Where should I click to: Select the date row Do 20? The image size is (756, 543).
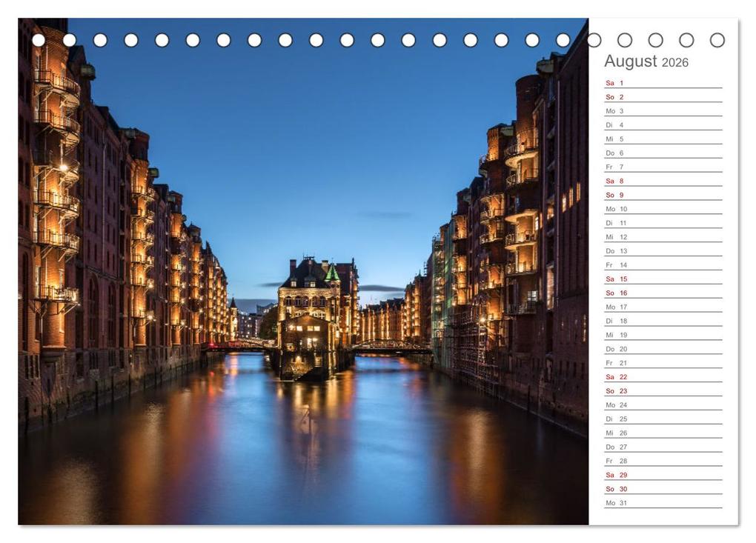pyautogui.click(x=663, y=348)
